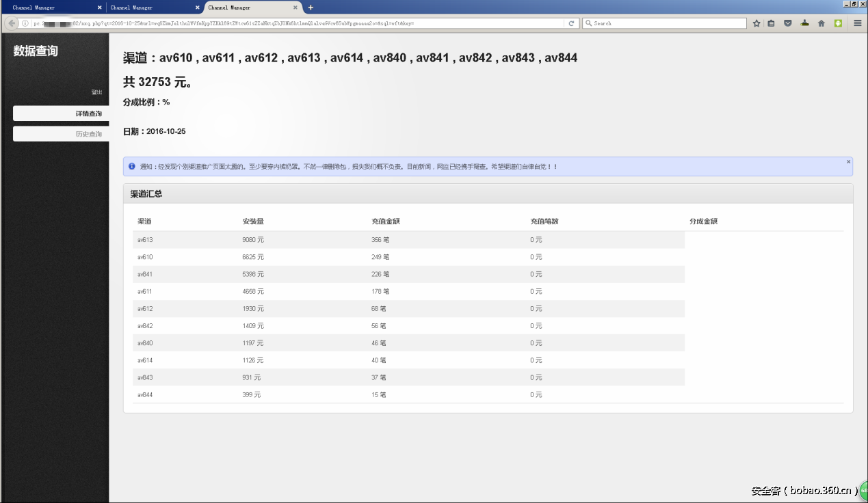
Task: Click the 数据查询 sidebar title
Action: 36,51
